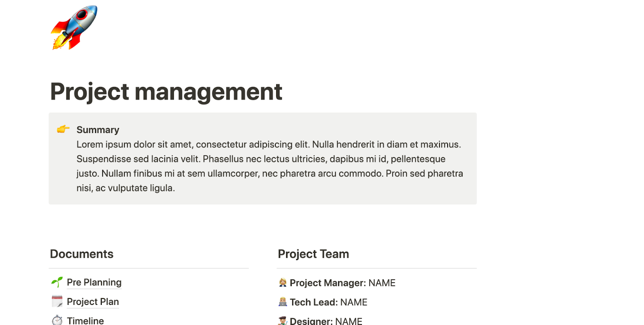Image resolution: width=644 pixels, height=325 pixels.
Task: Click the Project Team section heading
Action: click(313, 254)
